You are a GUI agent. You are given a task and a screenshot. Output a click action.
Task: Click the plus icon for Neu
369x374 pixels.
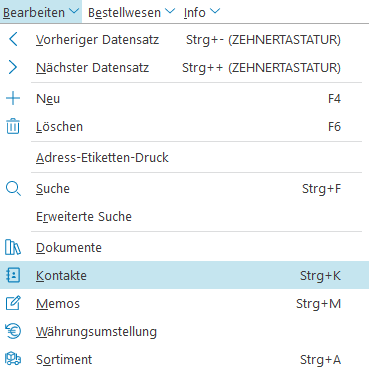[13, 99]
